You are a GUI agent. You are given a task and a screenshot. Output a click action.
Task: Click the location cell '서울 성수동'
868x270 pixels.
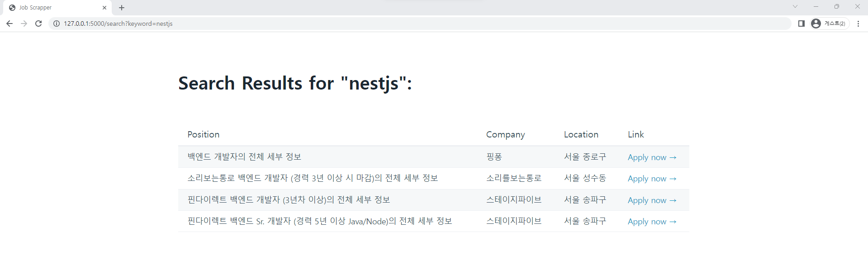pos(585,178)
